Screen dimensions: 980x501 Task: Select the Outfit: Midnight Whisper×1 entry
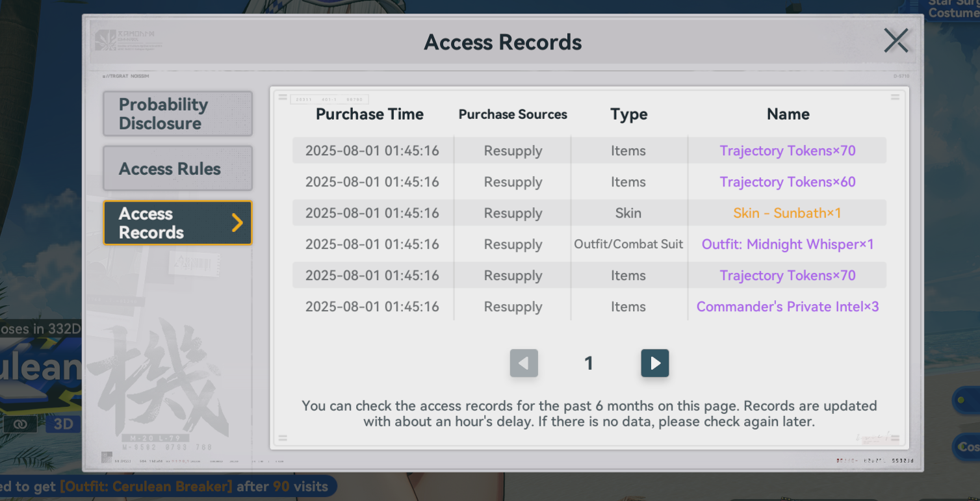pos(788,244)
